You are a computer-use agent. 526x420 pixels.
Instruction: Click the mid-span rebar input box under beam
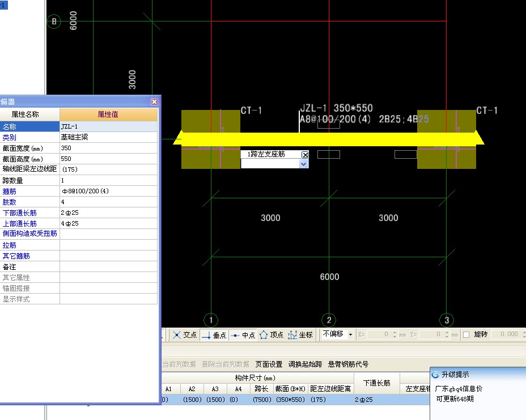[329, 154]
